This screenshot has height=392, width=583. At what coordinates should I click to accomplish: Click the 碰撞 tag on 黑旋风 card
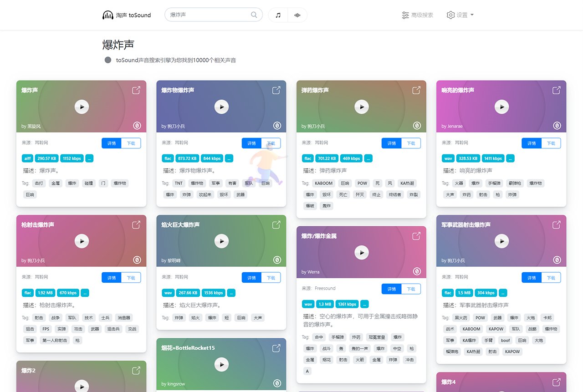pyautogui.click(x=89, y=183)
